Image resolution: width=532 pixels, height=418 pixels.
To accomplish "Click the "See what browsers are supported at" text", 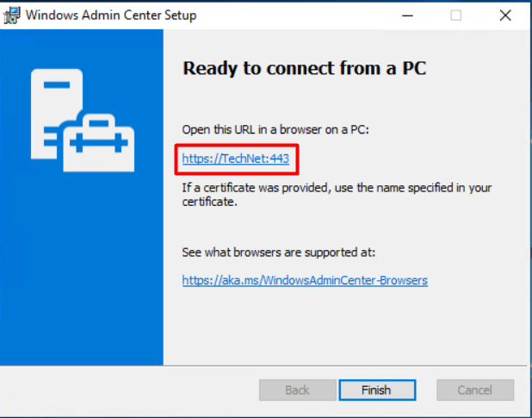I will coord(279,253).
